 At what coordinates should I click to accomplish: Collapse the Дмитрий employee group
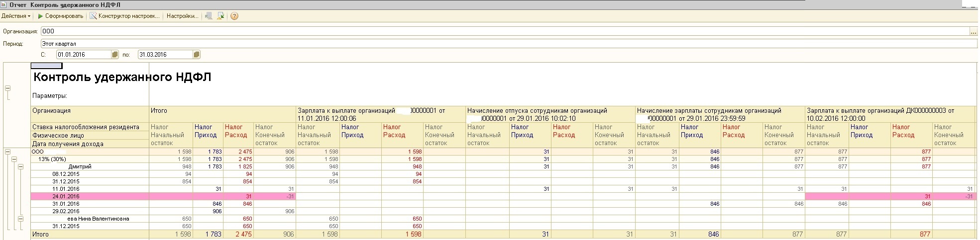[20, 166]
